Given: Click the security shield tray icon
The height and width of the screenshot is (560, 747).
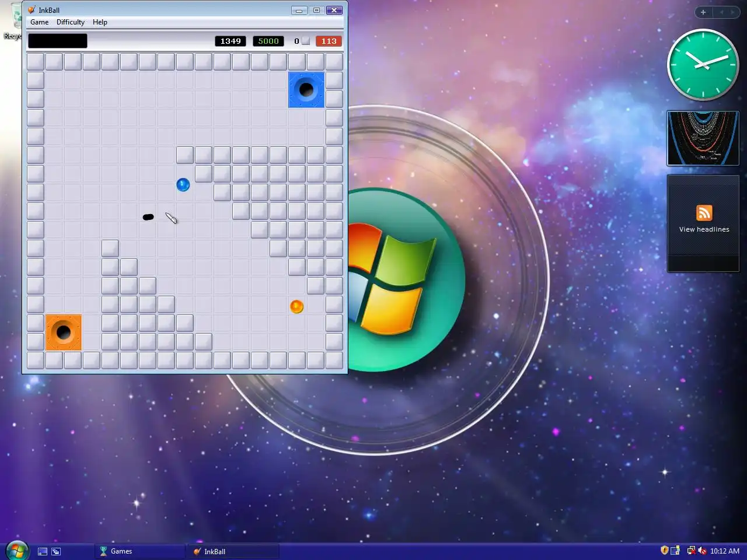Looking at the screenshot, I should (x=664, y=551).
